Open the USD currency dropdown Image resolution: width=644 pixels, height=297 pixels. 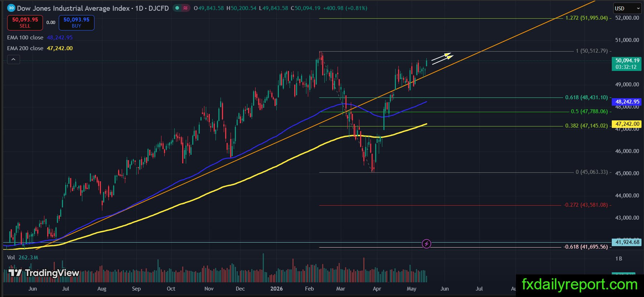pos(628,8)
